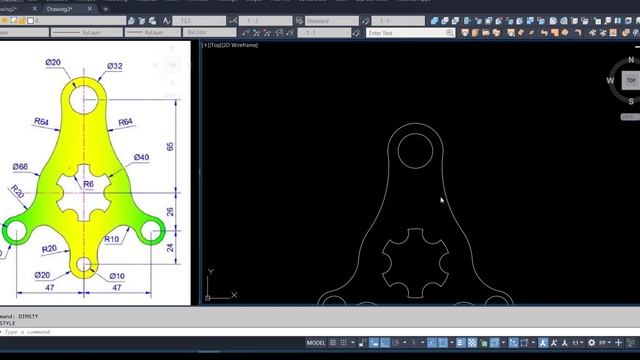Close the Drawing3* tab

(x=90, y=9)
